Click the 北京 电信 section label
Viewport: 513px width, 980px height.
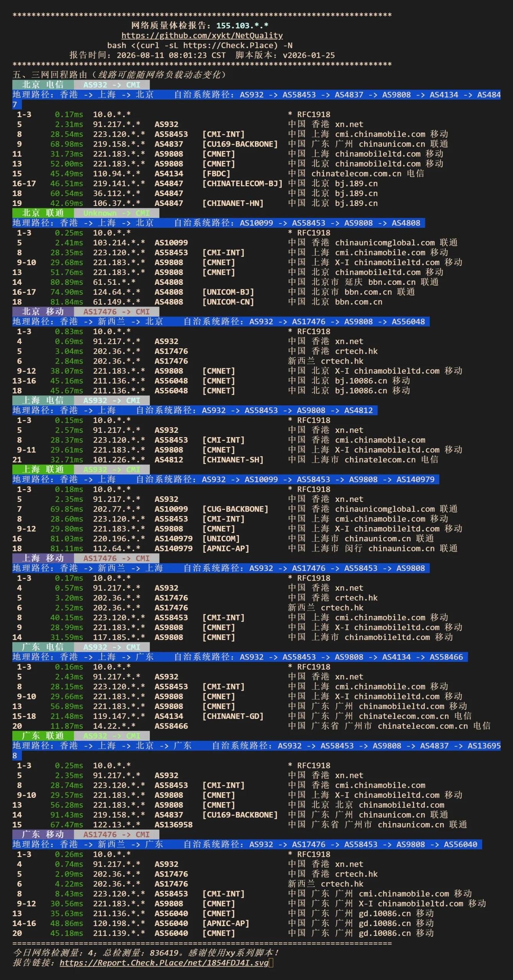pyautogui.click(x=43, y=85)
